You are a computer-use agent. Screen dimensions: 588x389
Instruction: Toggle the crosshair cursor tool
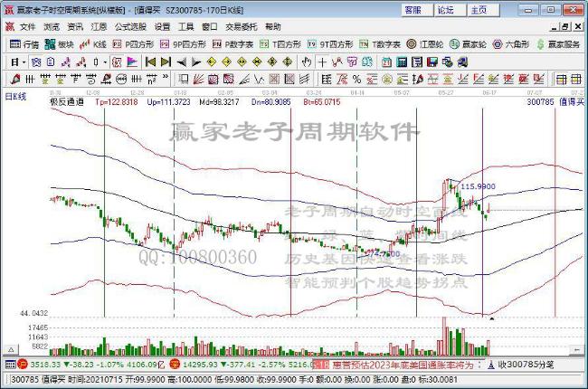pos(322,62)
